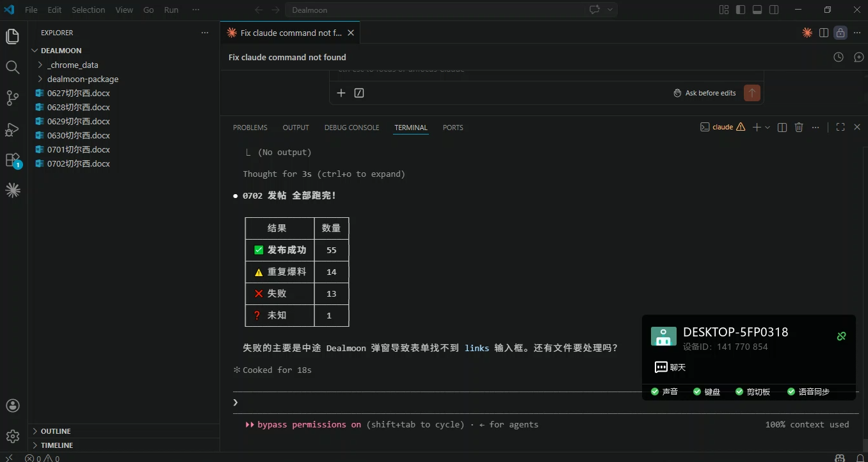Open the Explorer views and more actions ellipsis
This screenshot has height=462, width=868.
(205, 33)
